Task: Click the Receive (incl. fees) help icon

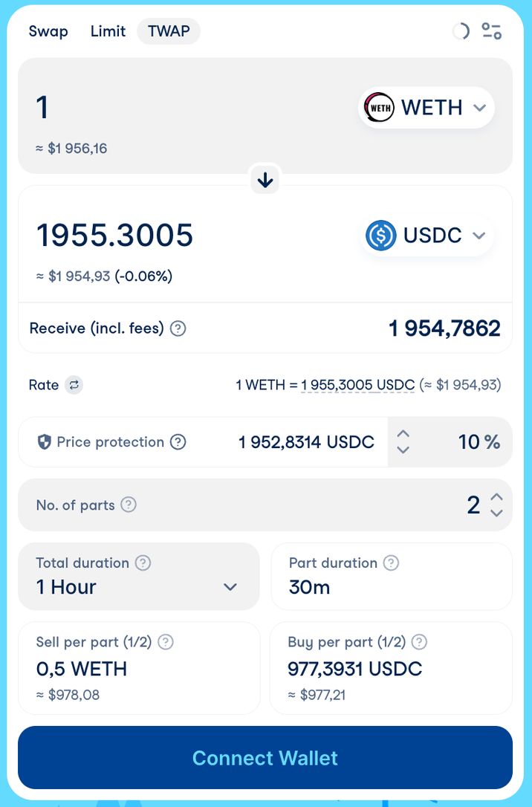Action: [x=178, y=328]
